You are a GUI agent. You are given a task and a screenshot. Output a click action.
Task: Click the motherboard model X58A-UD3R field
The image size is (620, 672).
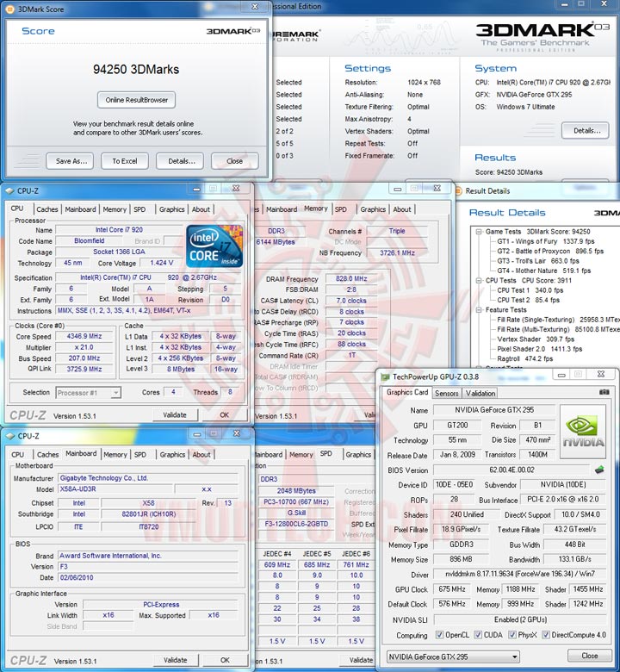point(115,489)
